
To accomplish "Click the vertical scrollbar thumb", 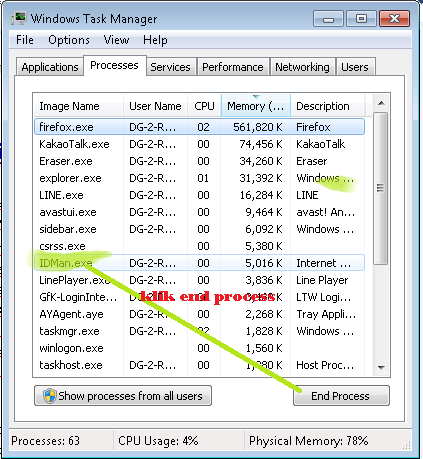I will tap(380, 188).
